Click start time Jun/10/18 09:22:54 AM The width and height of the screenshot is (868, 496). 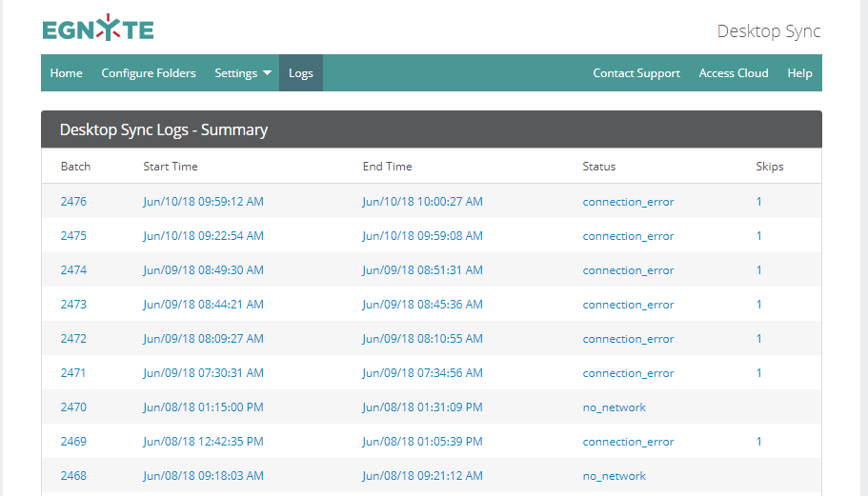pos(203,235)
